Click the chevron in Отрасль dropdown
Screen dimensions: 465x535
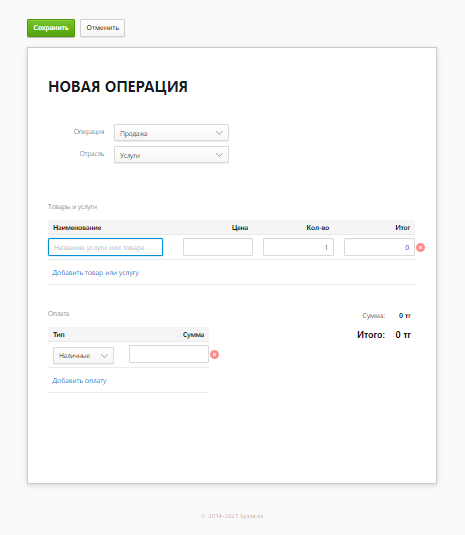pos(219,155)
